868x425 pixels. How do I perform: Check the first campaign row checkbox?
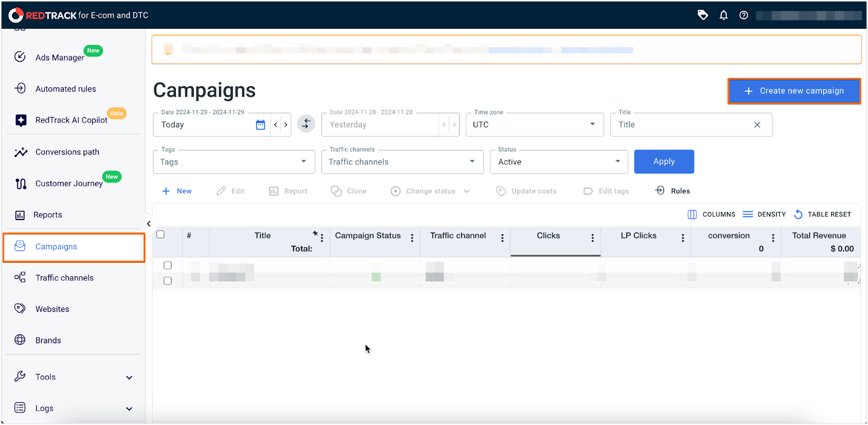coord(168,266)
